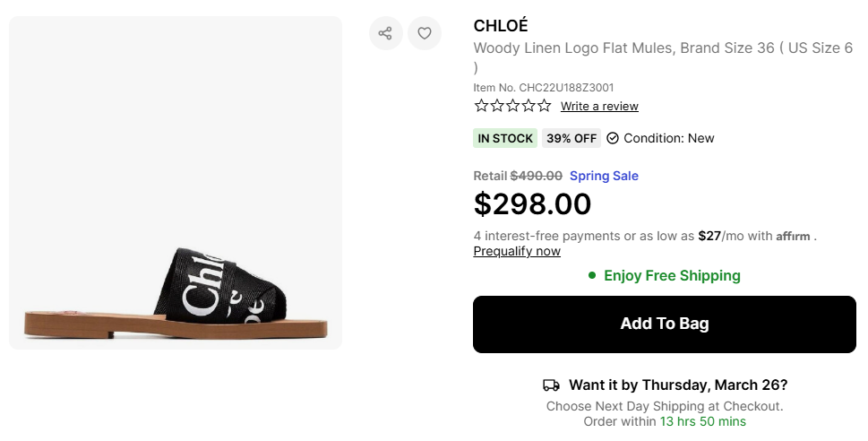The image size is (868, 441).
Task: Click the delivery truck icon
Action: [552, 385]
